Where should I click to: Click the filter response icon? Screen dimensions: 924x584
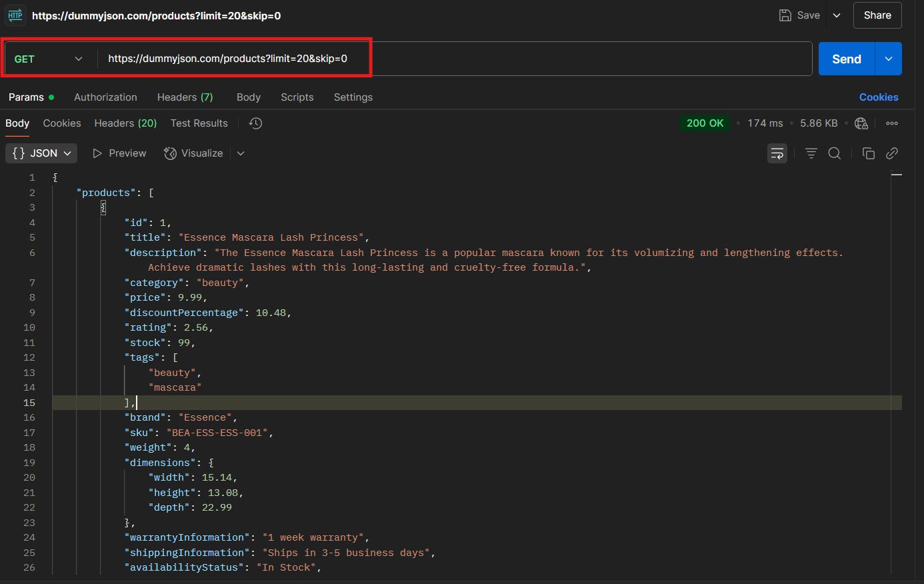pyautogui.click(x=811, y=153)
